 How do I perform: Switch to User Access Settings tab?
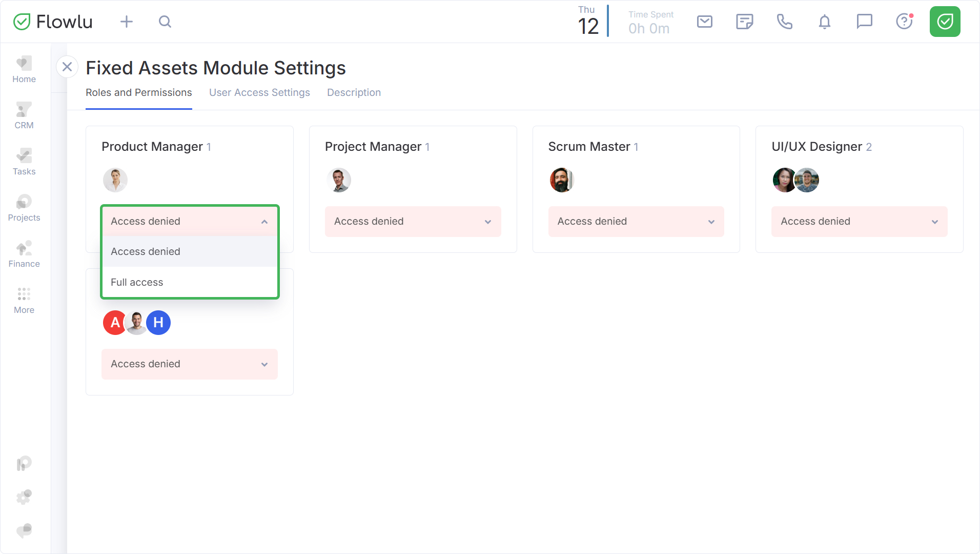pyautogui.click(x=259, y=92)
